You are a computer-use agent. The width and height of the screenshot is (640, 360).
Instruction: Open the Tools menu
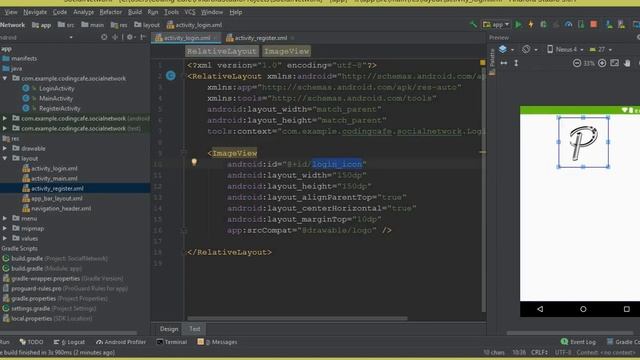point(171,12)
